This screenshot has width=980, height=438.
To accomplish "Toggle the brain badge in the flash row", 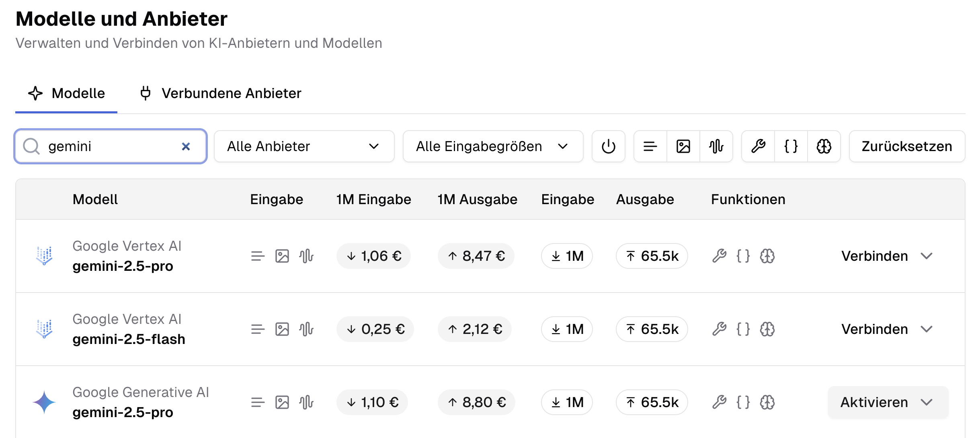I will pos(767,329).
